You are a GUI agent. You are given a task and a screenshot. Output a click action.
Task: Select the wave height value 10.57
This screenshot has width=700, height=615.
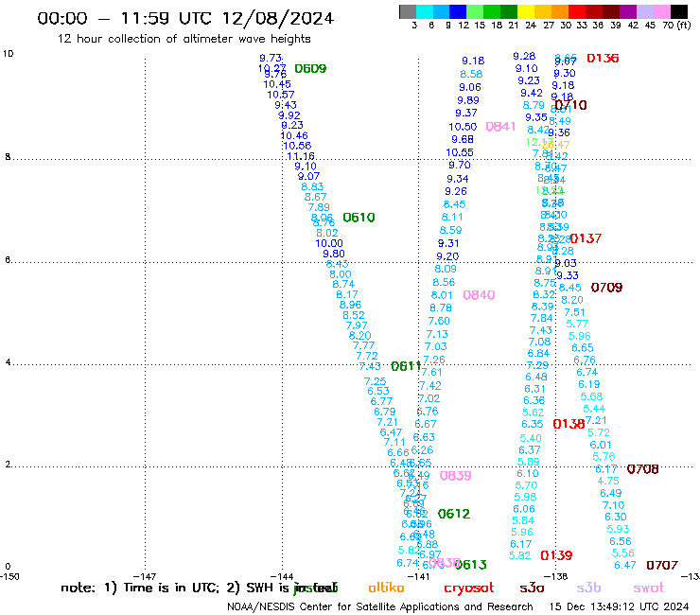281,95
